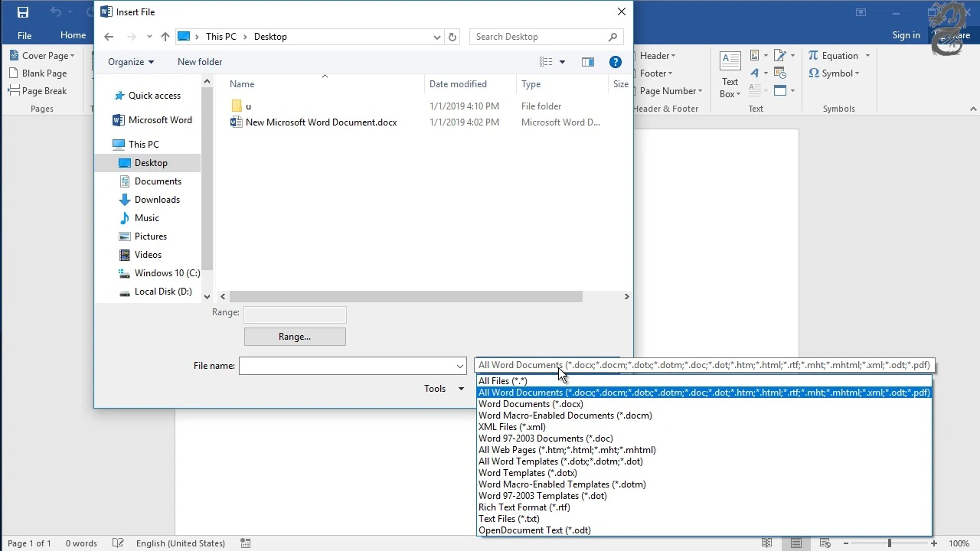This screenshot has width=980, height=551.
Task: Choose Word 97-2003 Documents (*.doc) filter
Action: (x=704, y=439)
